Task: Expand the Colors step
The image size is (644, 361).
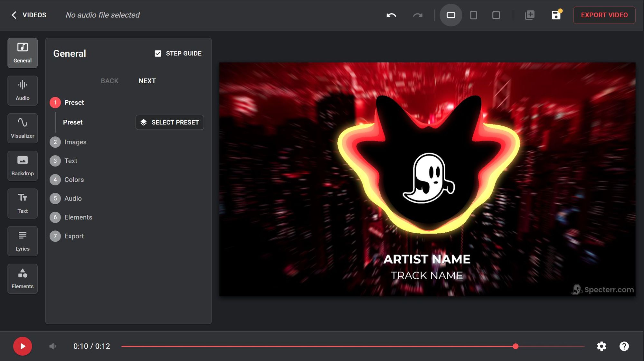Action: [x=74, y=180]
